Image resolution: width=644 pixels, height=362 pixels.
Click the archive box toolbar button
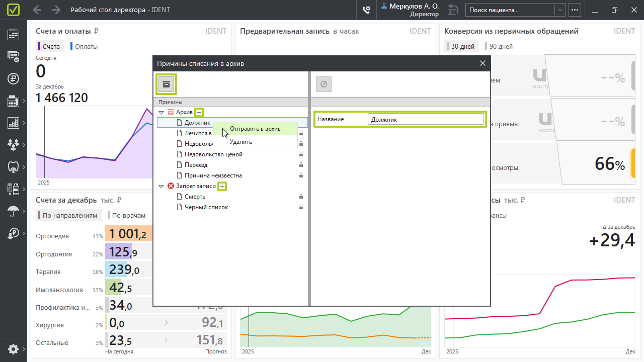166,84
